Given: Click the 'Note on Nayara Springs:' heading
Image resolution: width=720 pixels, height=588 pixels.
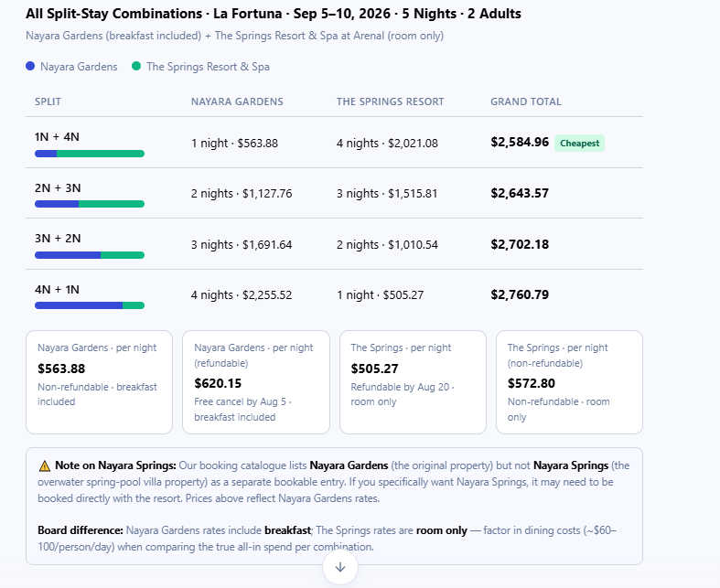Looking at the screenshot, I should point(115,465).
